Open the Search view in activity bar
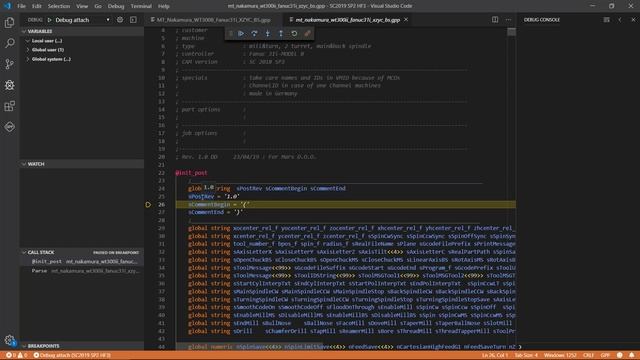 tap(9, 43)
